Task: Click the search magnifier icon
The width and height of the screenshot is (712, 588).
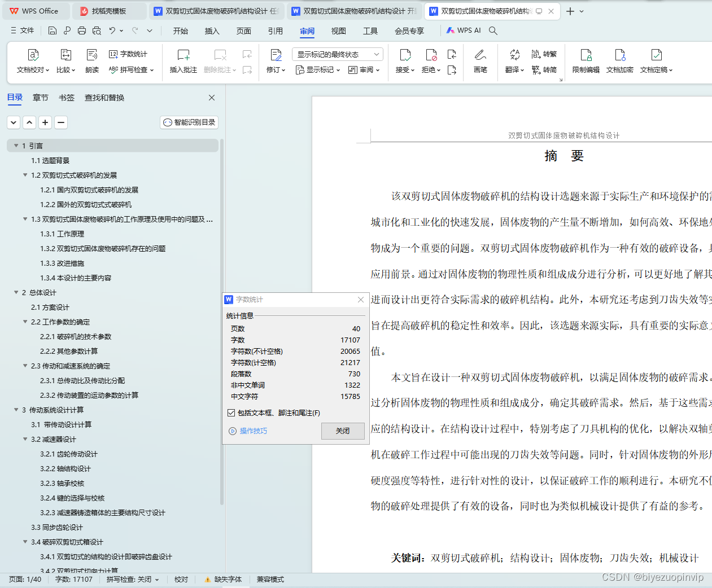Action: coord(493,30)
